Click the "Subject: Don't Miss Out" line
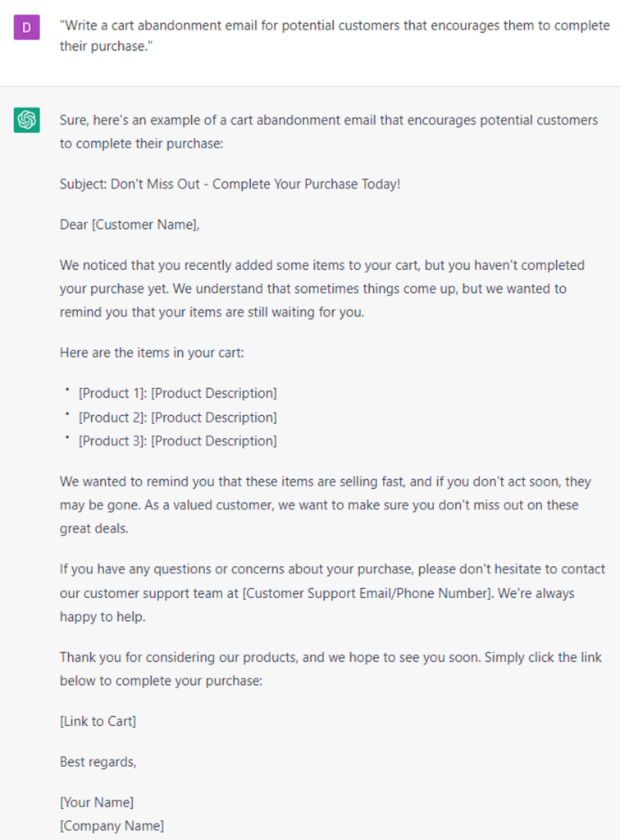The width and height of the screenshot is (620, 840). click(230, 184)
